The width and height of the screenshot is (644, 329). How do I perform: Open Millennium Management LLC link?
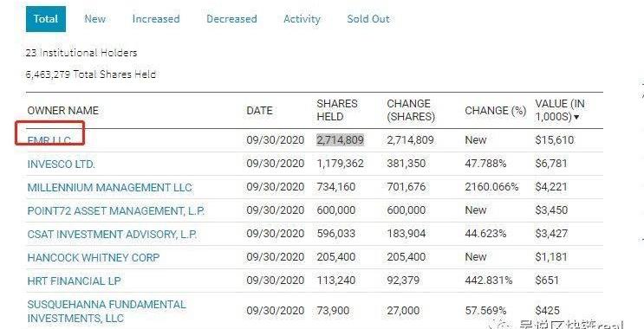[110, 188]
